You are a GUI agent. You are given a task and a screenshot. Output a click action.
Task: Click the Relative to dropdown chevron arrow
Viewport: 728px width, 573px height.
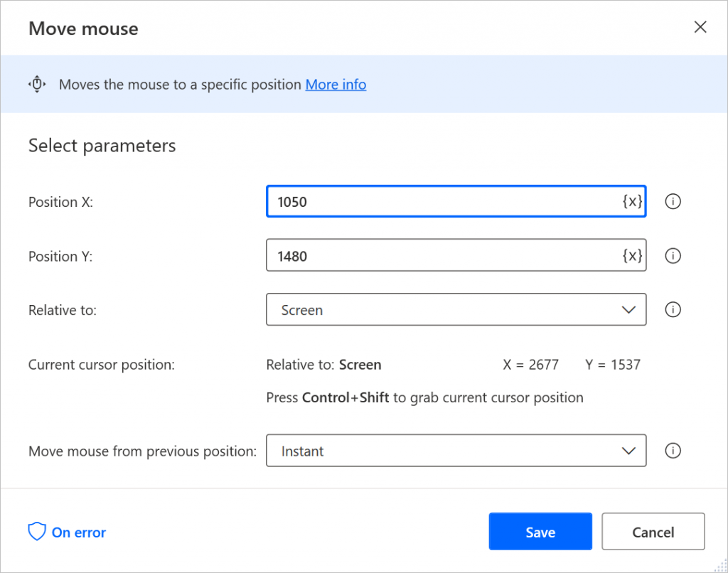628,310
